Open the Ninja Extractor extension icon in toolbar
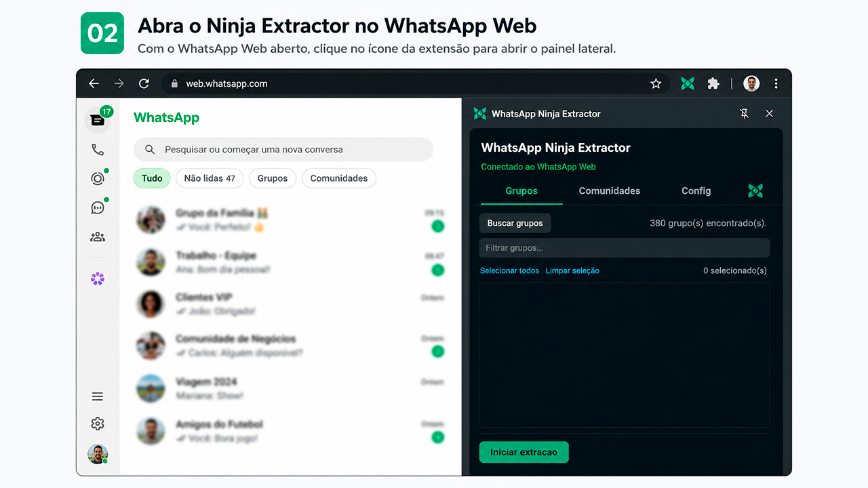This screenshot has height=488, width=868. point(688,83)
